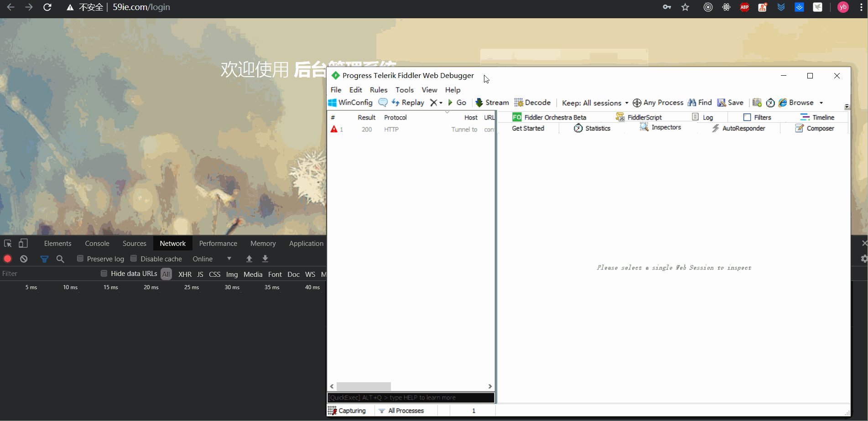Screen dimensions: 868x421
Task: Stop network recording with the red dot
Action: (8, 259)
